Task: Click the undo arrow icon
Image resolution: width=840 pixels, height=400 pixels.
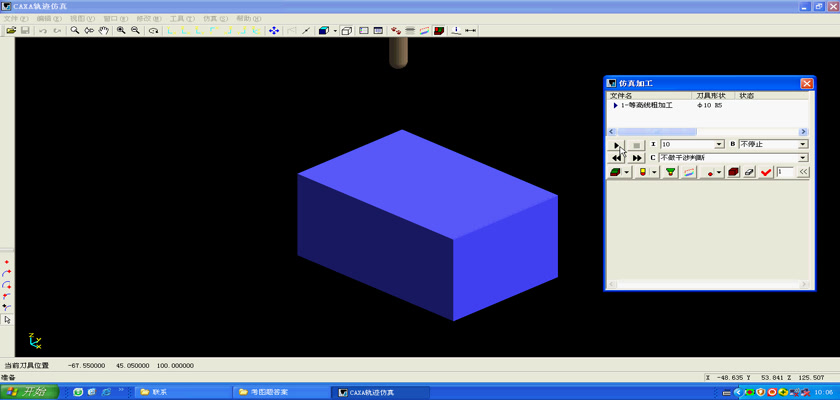Action: click(x=43, y=31)
